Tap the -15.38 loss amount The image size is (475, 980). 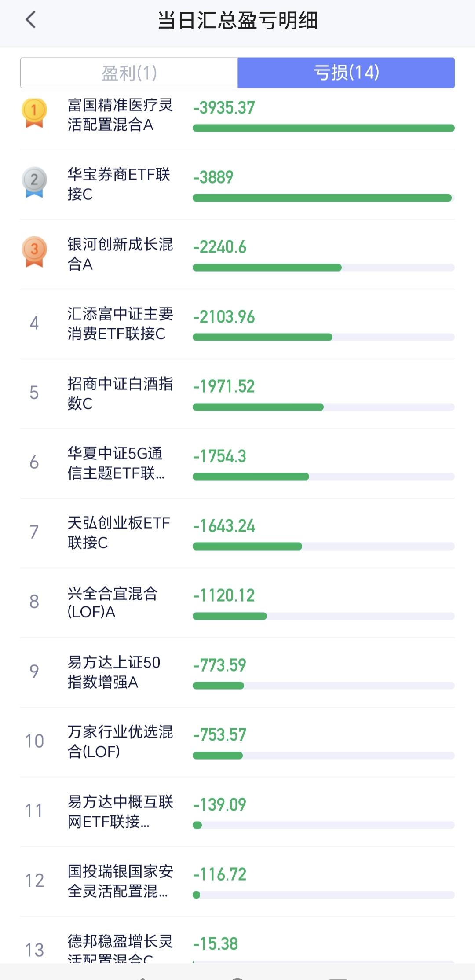tap(216, 943)
